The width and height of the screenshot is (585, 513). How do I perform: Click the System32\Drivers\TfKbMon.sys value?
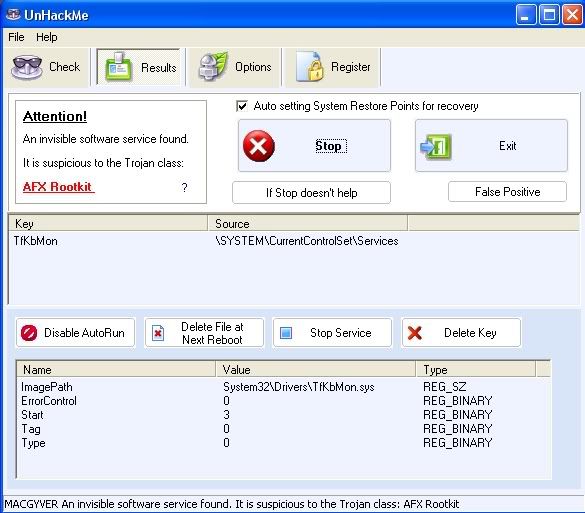coord(298,387)
